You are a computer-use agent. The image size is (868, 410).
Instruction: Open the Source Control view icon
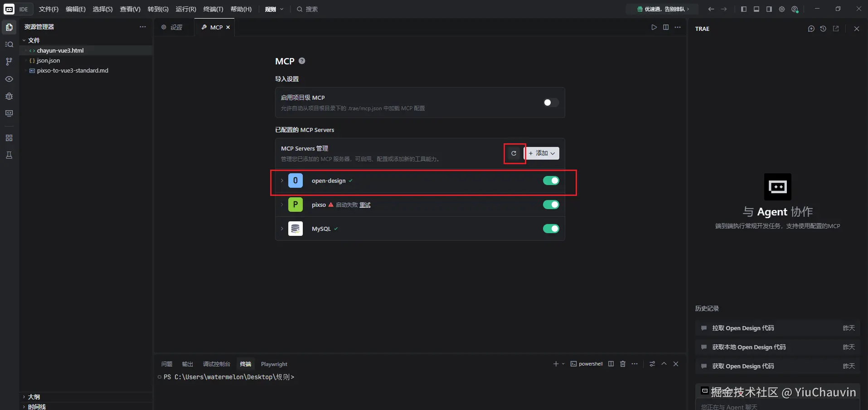(9, 62)
